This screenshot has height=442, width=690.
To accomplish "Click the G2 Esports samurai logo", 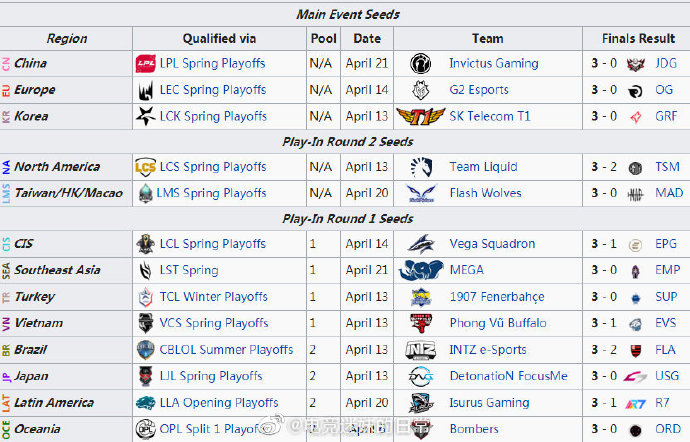I will point(421,90).
